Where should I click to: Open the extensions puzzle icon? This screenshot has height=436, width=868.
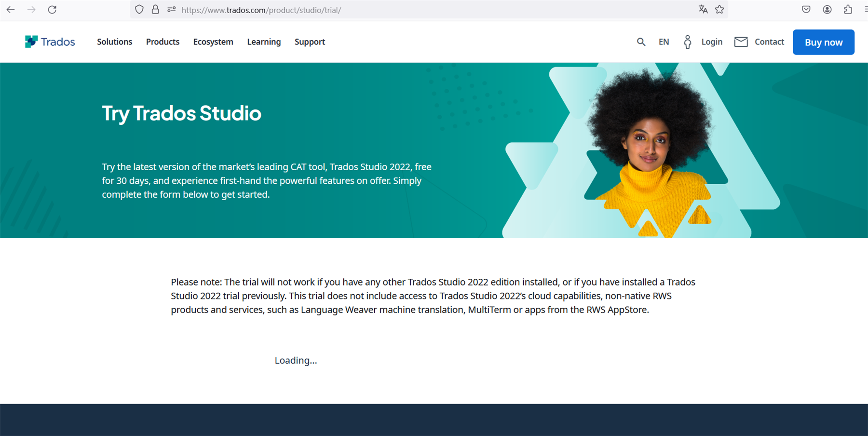pos(848,10)
